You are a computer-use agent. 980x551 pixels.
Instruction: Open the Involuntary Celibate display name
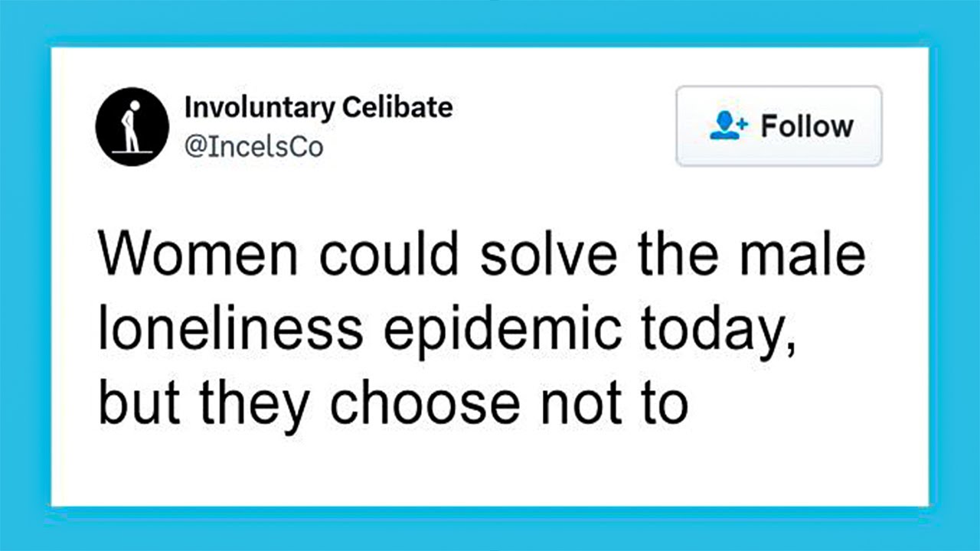coord(318,108)
